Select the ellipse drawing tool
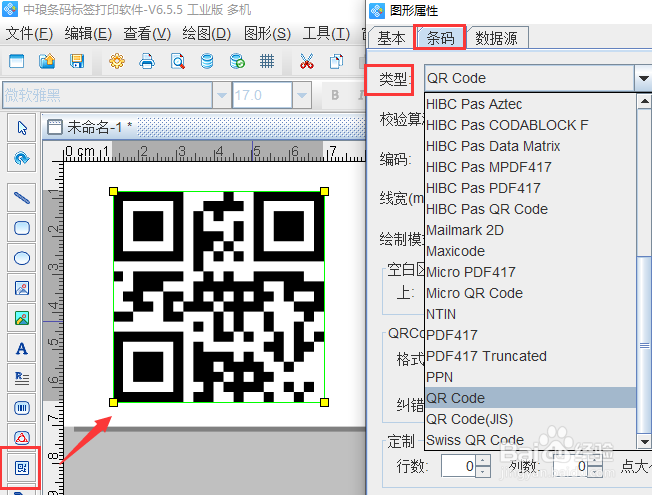This screenshot has height=495, width=652. [x=22, y=258]
